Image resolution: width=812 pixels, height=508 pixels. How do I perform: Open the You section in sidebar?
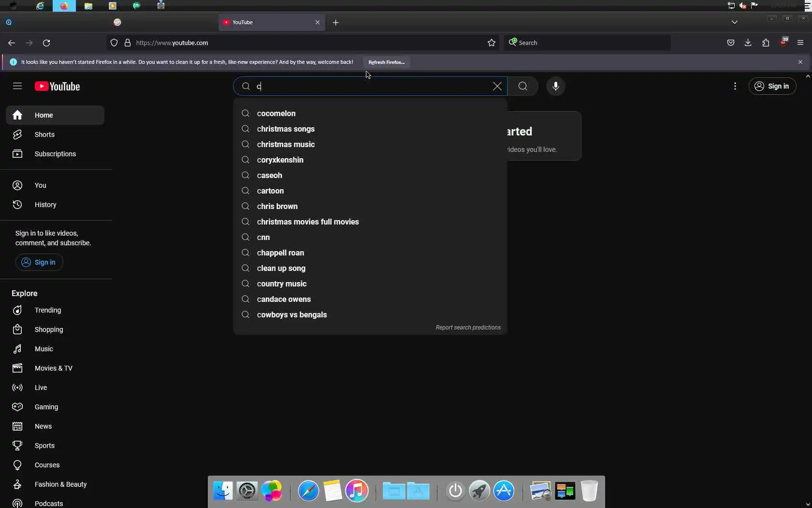click(55, 185)
